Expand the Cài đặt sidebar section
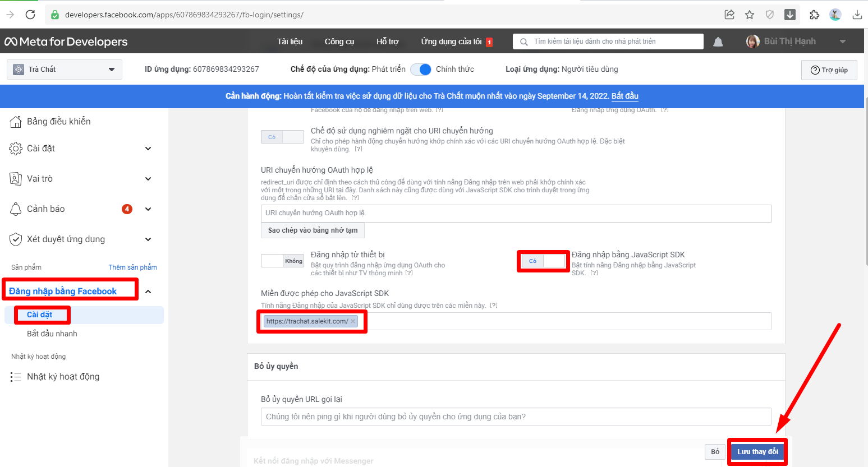The image size is (868, 467). click(x=148, y=149)
